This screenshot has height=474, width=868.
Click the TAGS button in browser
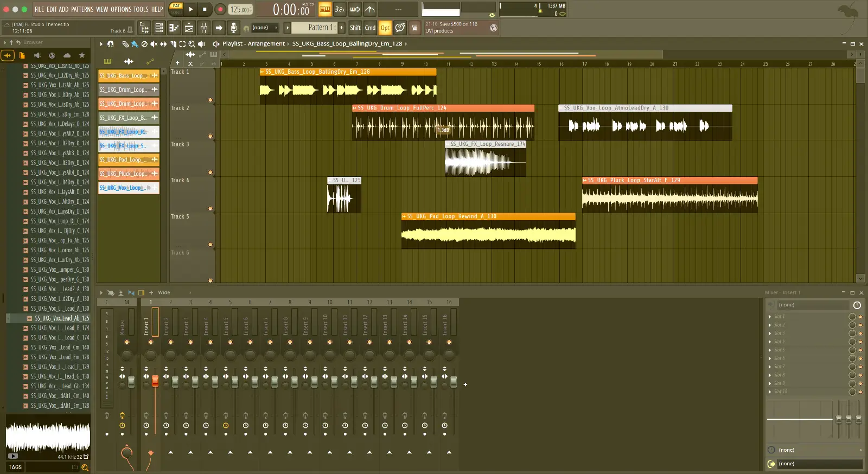coord(15,467)
